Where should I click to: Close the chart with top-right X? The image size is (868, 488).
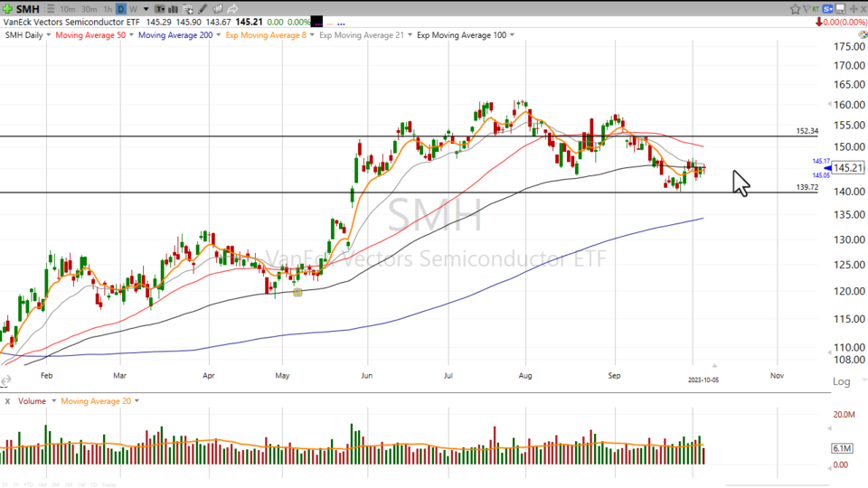point(863,9)
